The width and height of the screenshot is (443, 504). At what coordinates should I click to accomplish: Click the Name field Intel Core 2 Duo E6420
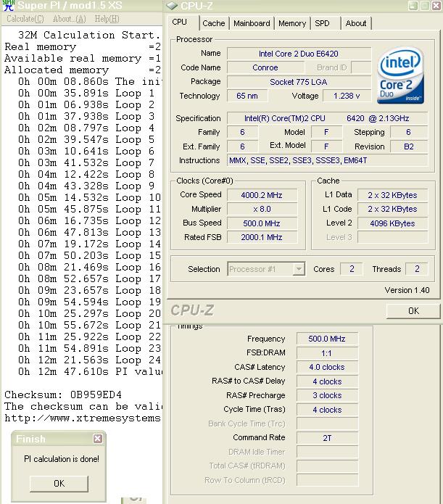pyautogui.click(x=299, y=54)
